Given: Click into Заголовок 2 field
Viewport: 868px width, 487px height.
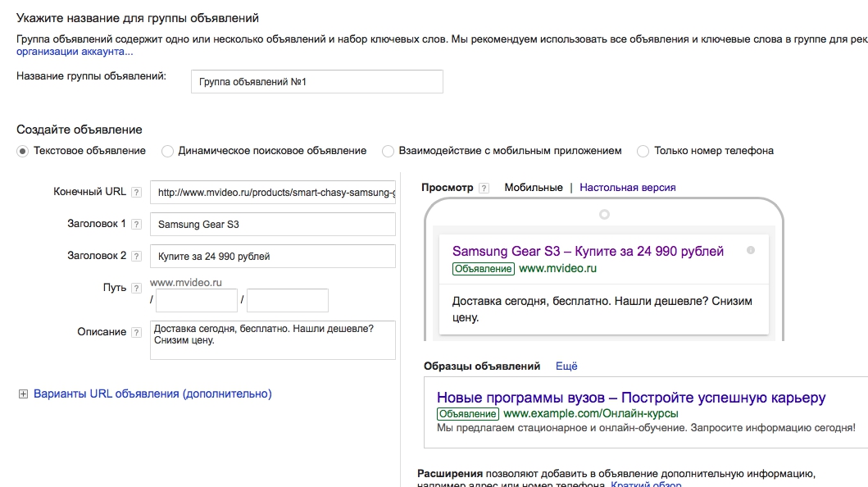Looking at the screenshot, I should [273, 257].
